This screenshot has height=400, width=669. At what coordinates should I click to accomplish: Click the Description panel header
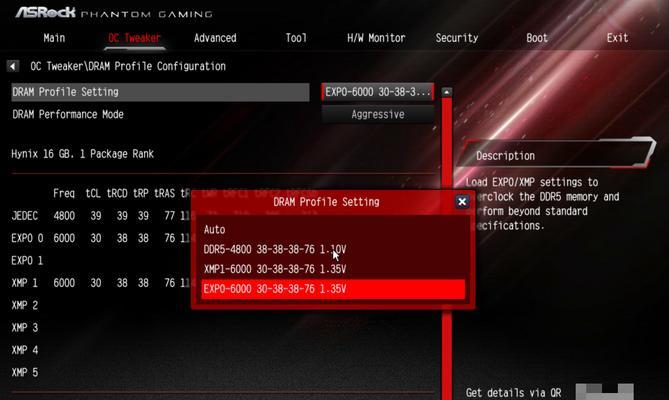pos(555,155)
